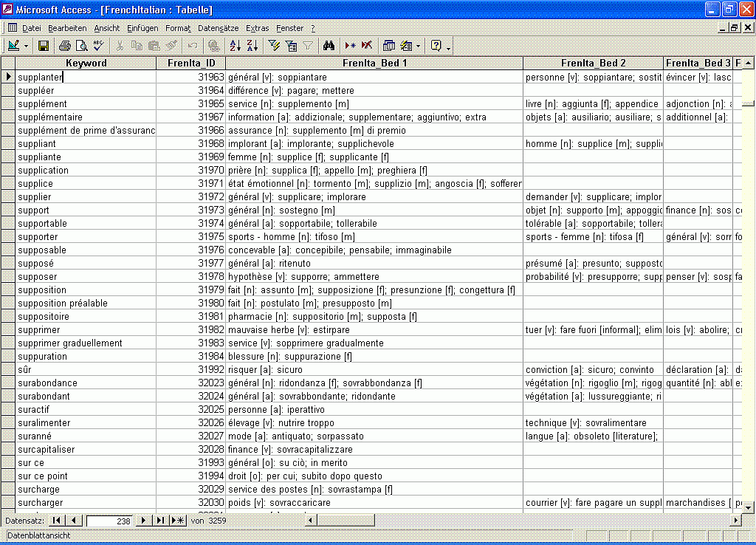The image size is (756, 545).
Task: Switch to design view using the toolbar icon
Action: click(13, 46)
